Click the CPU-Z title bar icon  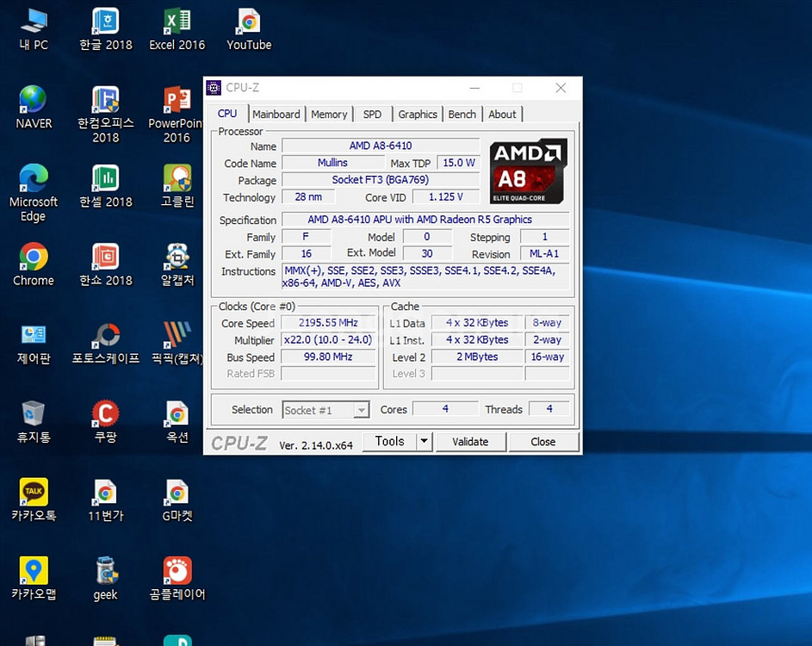(x=214, y=88)
